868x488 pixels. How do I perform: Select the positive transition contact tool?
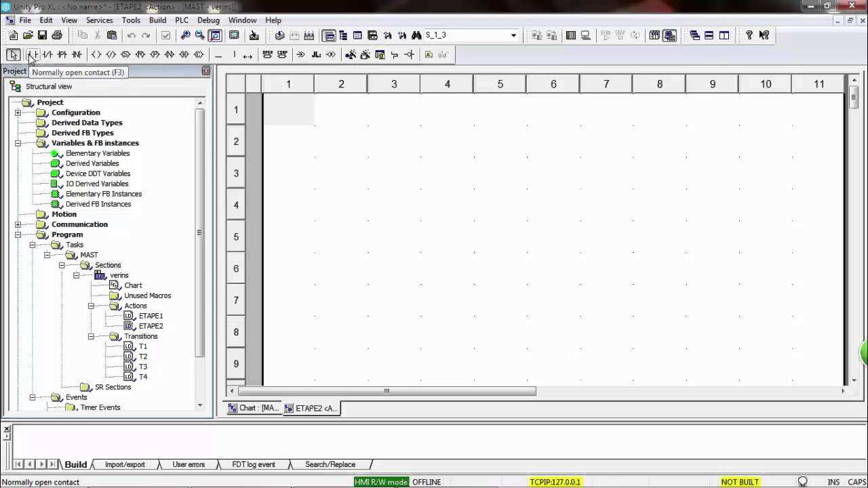tap(62, 55)
